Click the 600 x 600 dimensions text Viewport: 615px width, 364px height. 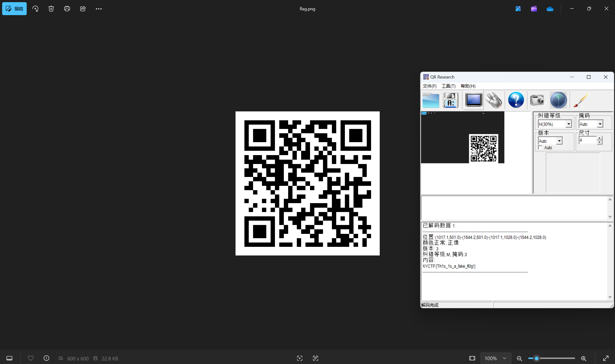(78, 359)
